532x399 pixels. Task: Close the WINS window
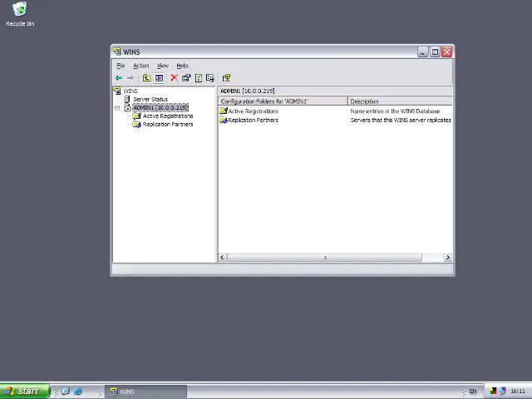447,52
